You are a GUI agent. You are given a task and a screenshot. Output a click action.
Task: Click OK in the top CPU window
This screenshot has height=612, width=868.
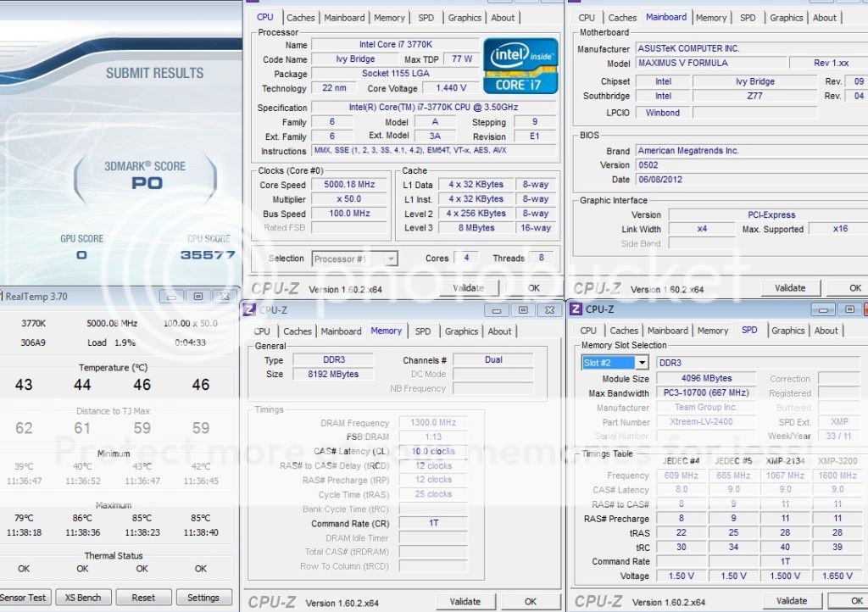click(534, 288)
